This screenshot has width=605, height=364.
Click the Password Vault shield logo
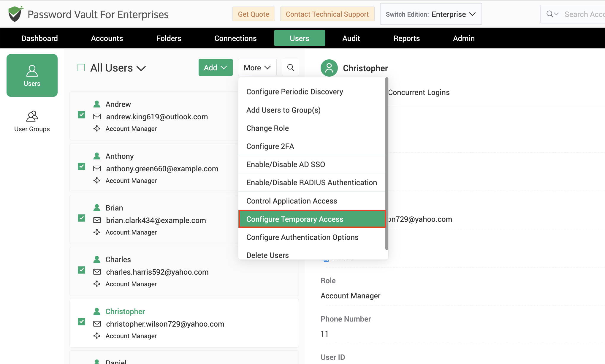tap(15, 14)
